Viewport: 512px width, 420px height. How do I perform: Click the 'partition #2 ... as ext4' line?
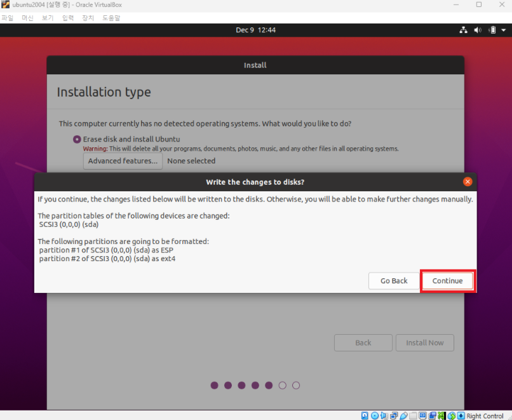107,259
